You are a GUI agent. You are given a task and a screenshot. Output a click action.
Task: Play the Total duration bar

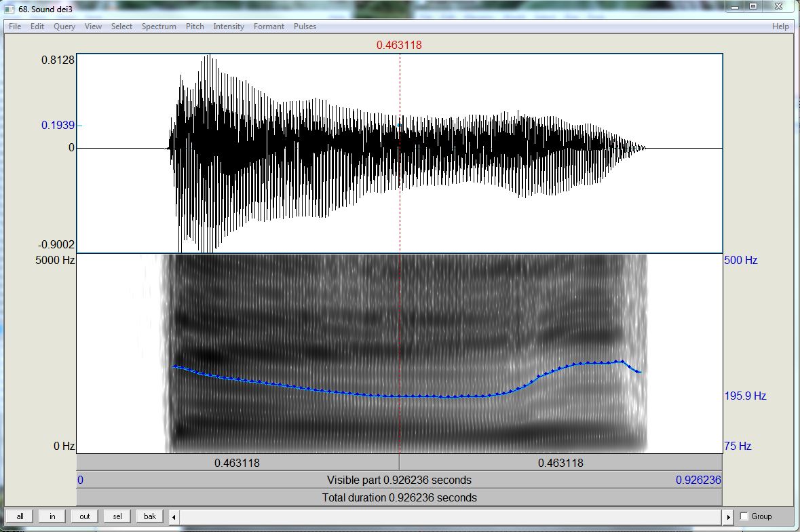[x=400, y=497]
